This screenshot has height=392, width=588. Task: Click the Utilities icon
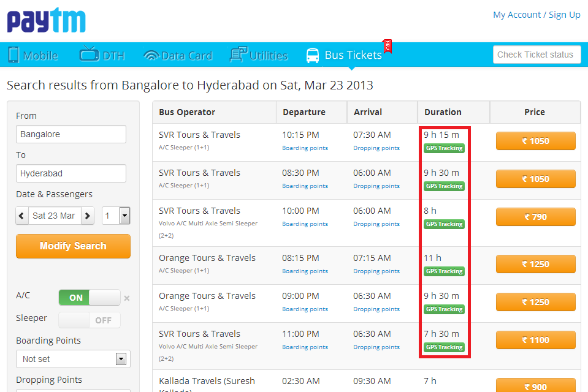pos(238,54)
